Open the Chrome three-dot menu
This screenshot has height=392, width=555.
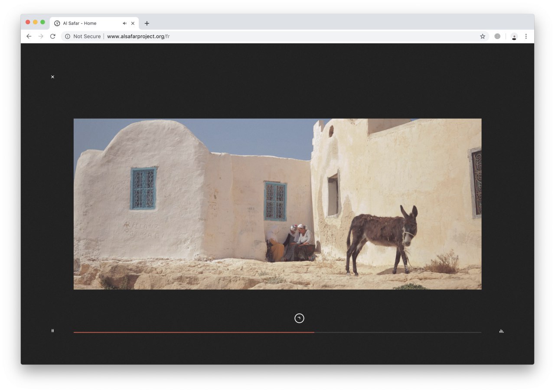click(526, 36)
